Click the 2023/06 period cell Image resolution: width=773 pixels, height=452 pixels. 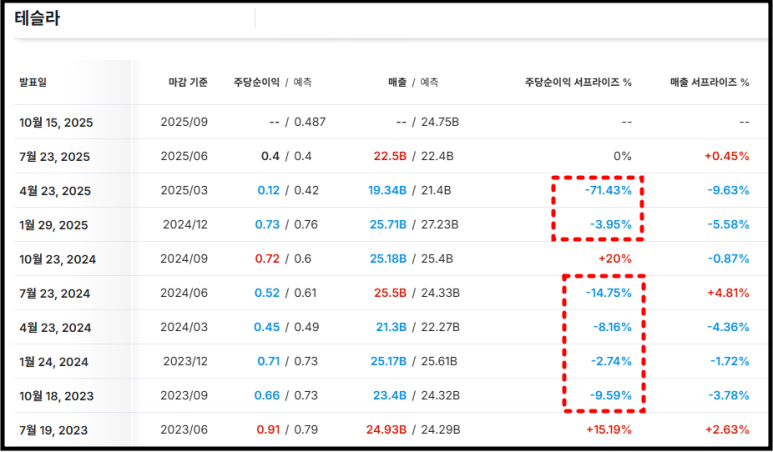click(184, 430)
